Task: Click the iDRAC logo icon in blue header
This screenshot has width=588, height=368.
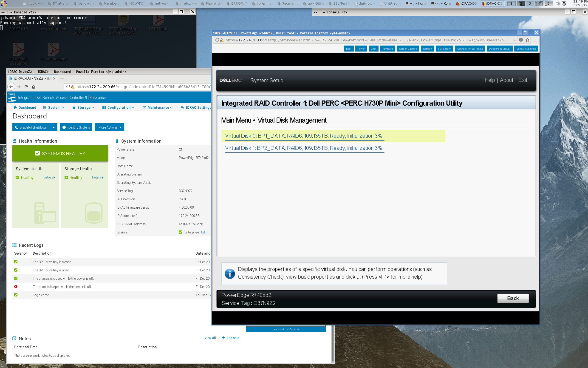Action: (12, 97)
